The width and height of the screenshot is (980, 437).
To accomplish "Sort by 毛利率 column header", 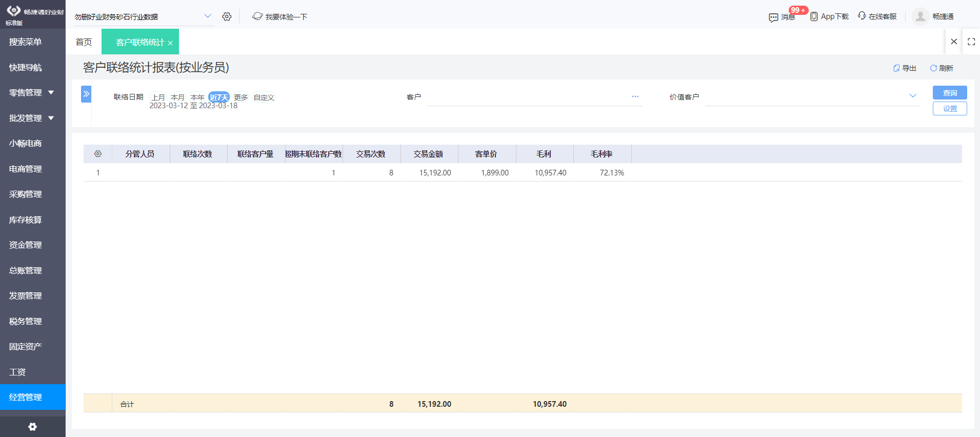I will pos(602,154).
